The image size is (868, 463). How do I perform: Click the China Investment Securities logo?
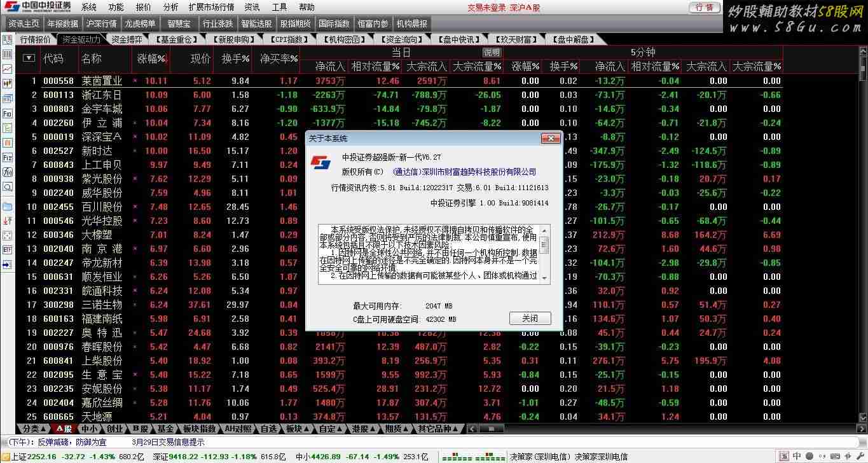pyautogui.click(x=36, y=7)
